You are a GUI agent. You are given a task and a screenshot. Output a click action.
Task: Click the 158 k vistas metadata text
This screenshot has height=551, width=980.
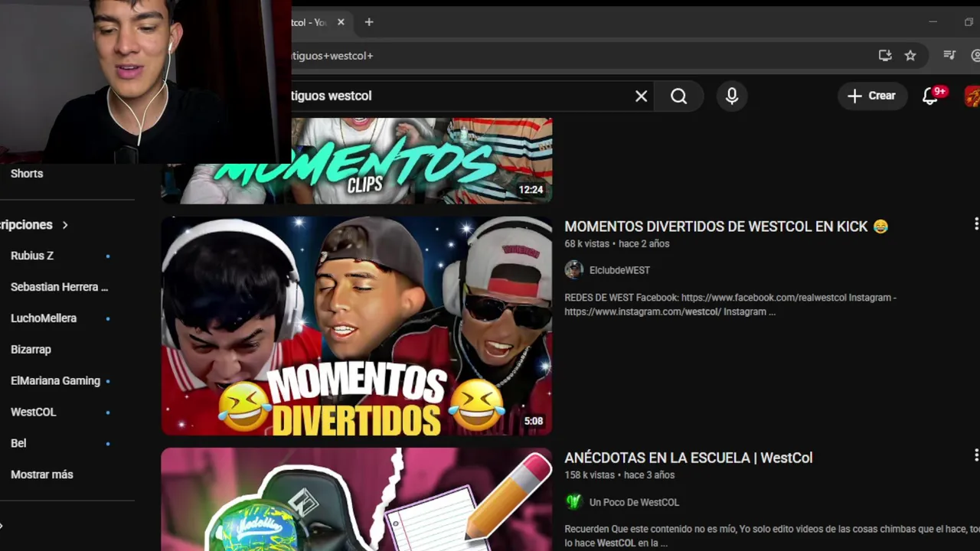click(x=590, y=474)
